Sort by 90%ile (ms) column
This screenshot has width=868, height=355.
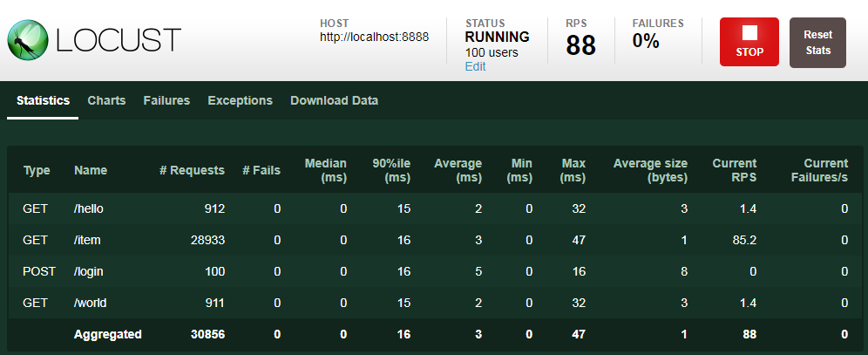coord(392,171)
